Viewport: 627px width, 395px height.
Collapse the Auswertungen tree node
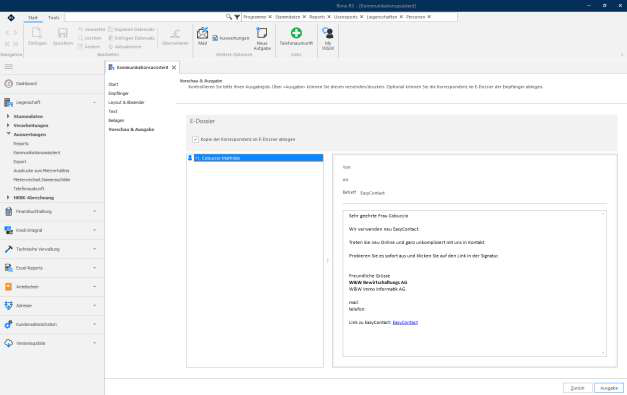[x=8, y=134]
